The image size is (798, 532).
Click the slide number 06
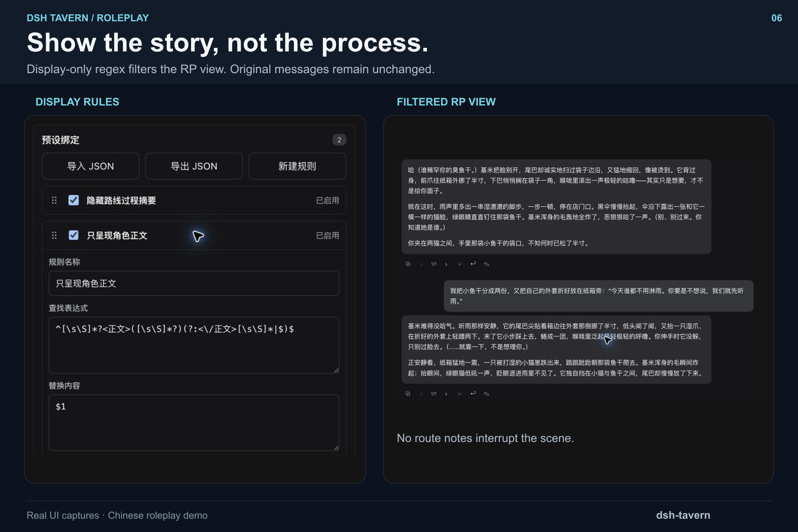point(777,18)
